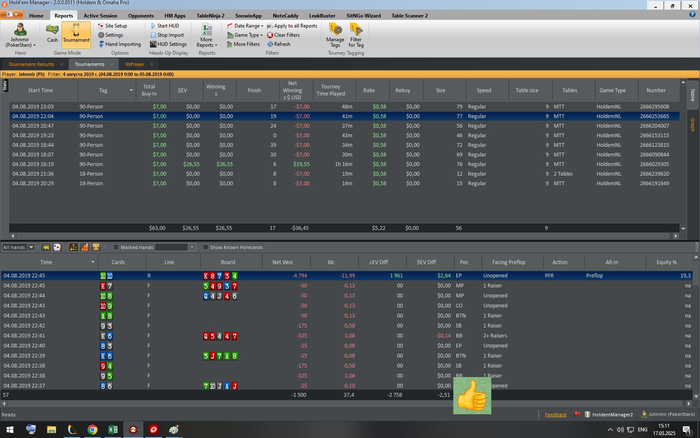Screen dimensions: 700x438
Task: Open the Johnmir (PokerStars) hero dropdown
Action: 20,35
